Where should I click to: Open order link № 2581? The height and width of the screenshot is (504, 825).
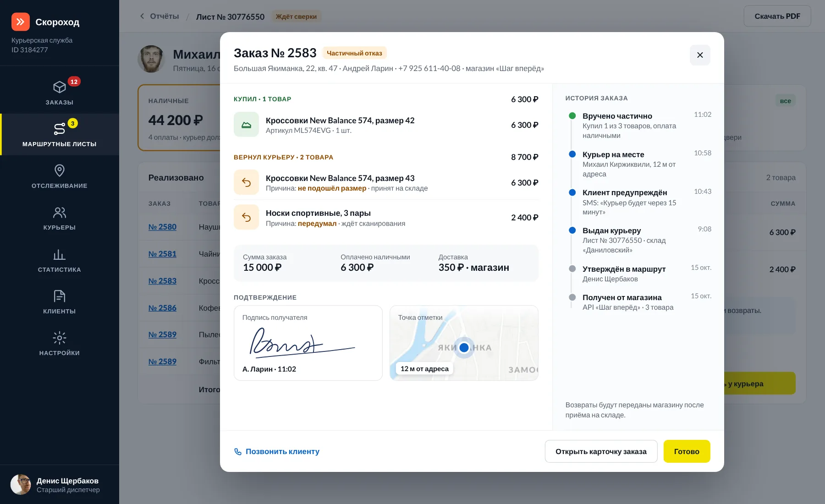click(x=162, y=254)
